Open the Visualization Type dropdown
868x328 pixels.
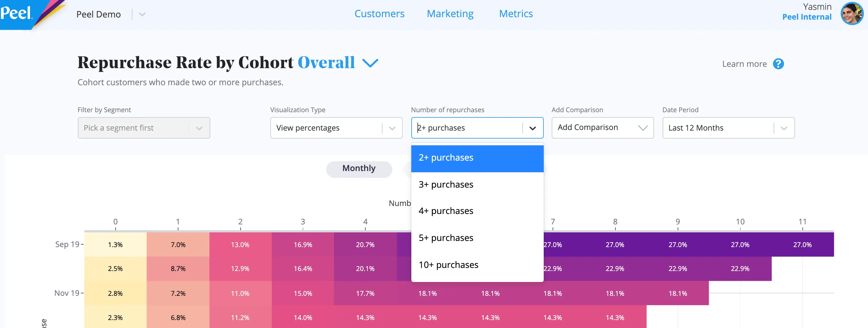coord(336,128)
